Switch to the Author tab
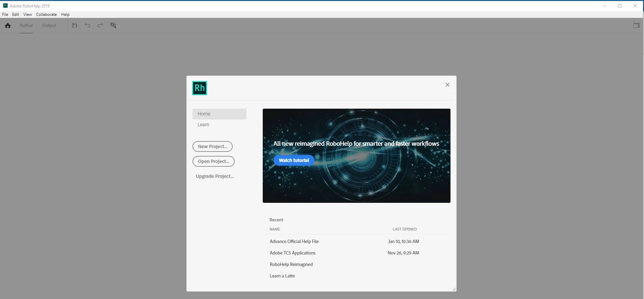The width and height of the screenshot is (644, 299). (x=26, y=26)
